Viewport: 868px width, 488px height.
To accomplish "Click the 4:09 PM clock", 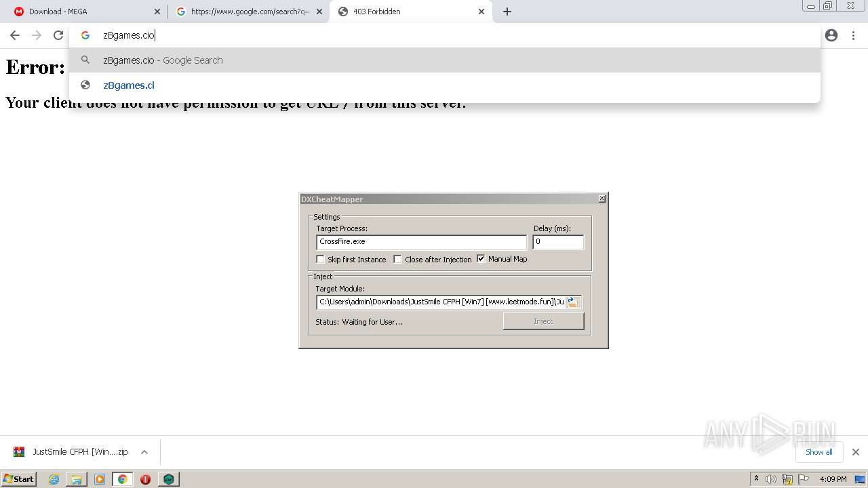I will (833, 479).
